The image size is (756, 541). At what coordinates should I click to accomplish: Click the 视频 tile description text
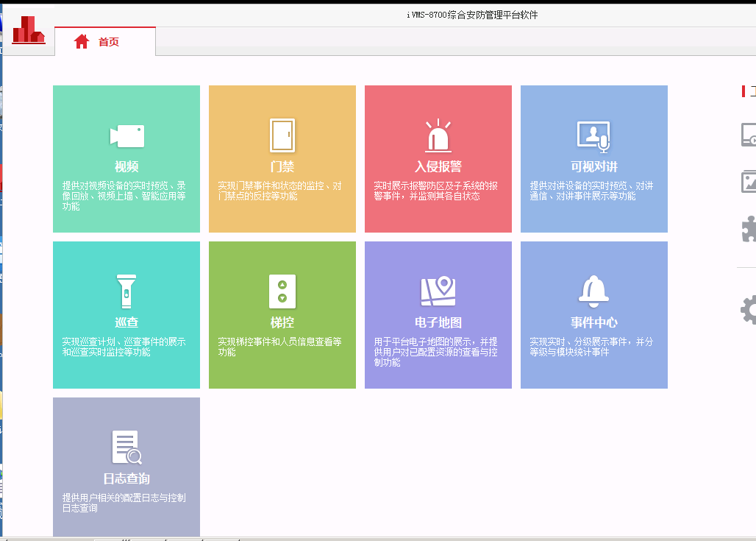coord(124,197)
